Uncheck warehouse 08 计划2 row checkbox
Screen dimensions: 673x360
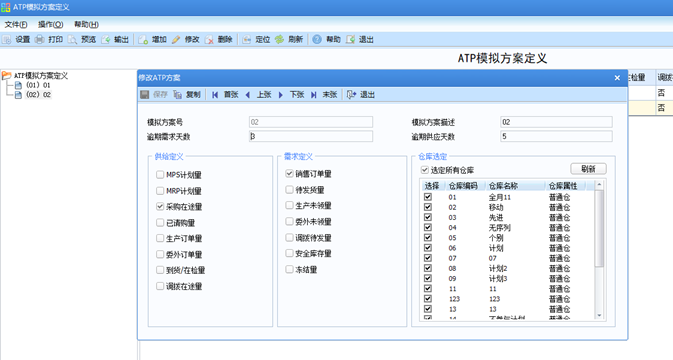click(x=428, y=268)
